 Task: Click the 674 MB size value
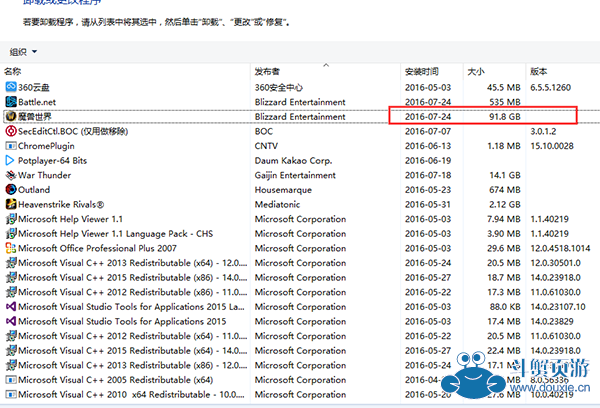click(x=505, y=189)
